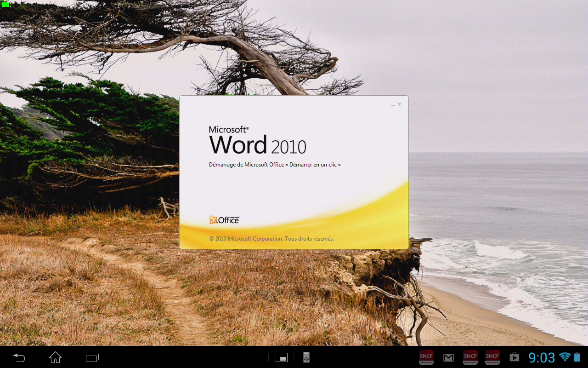
Task: Tap the 9:03 clock in status area
Action: tap(542, 357)
